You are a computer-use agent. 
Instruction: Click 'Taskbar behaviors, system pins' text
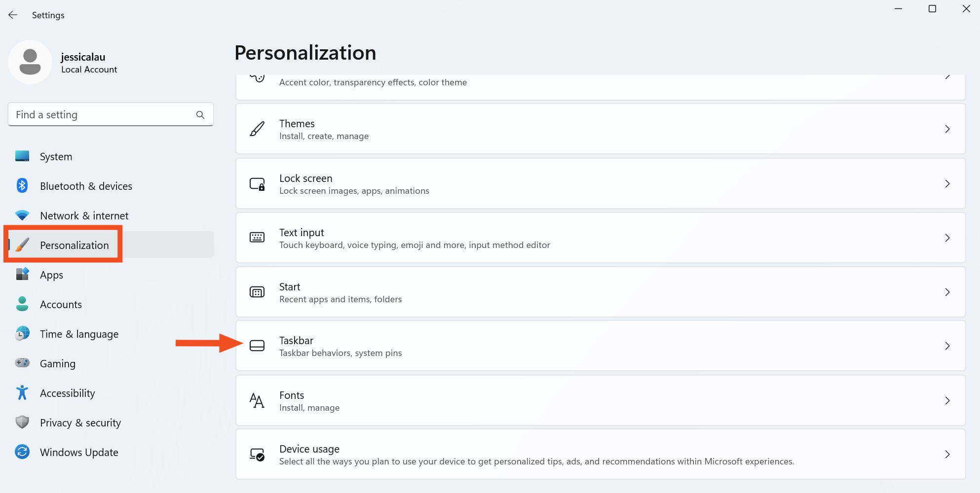pyautogui.click(x=340, y=353)
